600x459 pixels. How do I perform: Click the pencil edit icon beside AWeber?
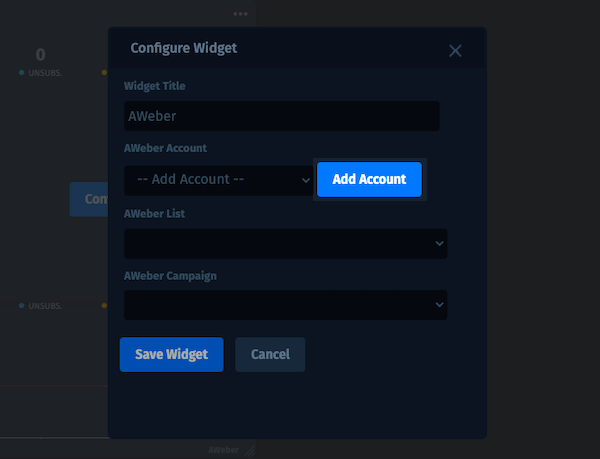(x=249, y=451)
